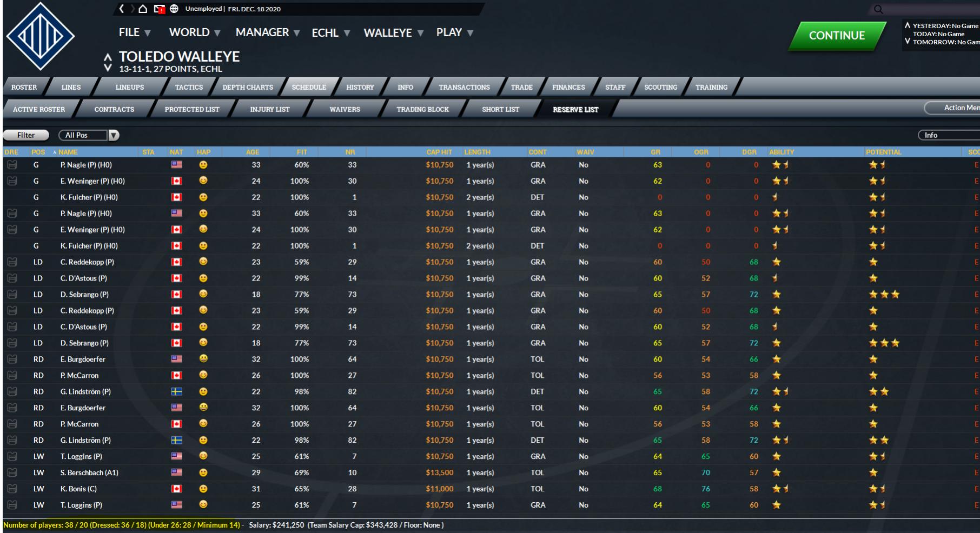Switch to previous team with up arrow

point(108,57)
